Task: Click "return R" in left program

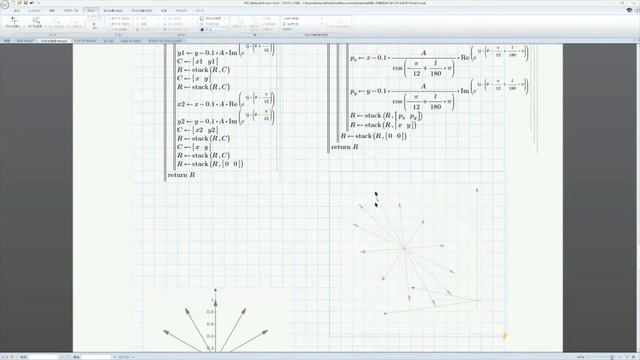Action: pos(181,175)
